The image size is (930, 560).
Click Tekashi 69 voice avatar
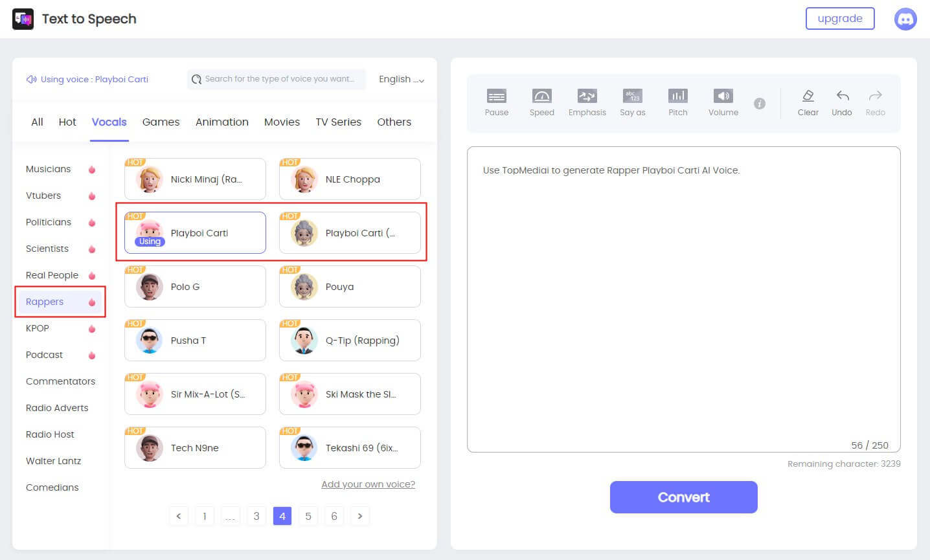point(304,448)
